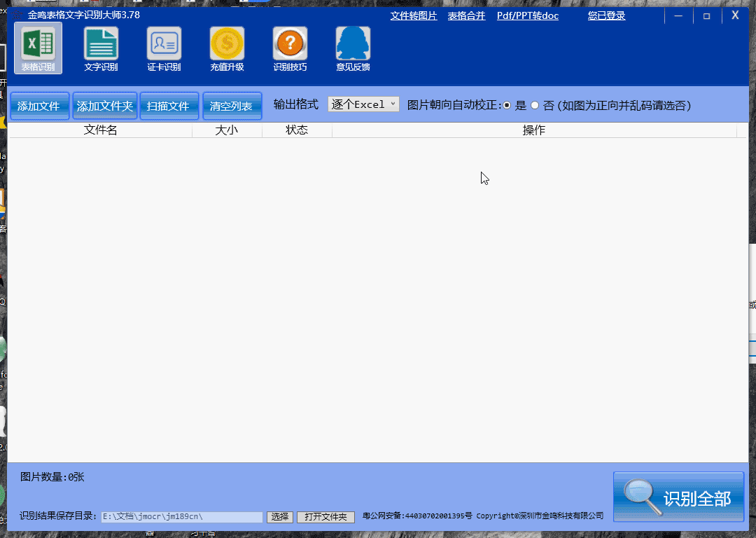Sort by 文件名 column header
Viewport: 756px width, 538px height.
click(100, 130)
